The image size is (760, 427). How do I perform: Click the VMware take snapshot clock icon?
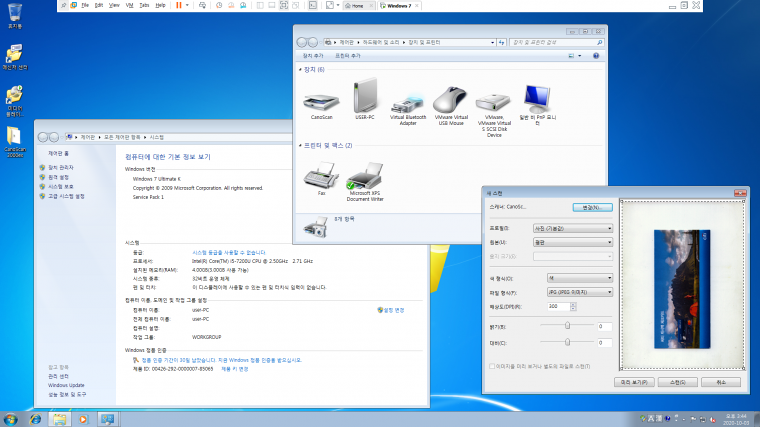point(219,5)
